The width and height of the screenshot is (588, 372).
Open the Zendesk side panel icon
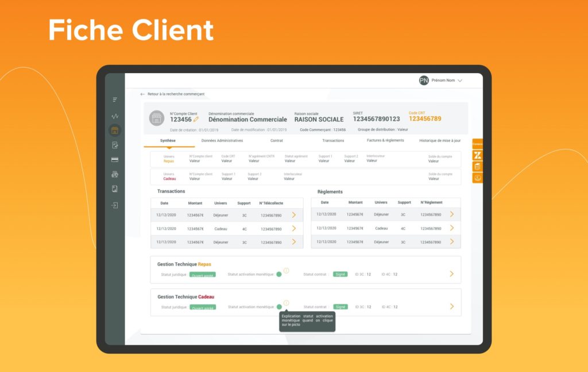click(477, 155)
